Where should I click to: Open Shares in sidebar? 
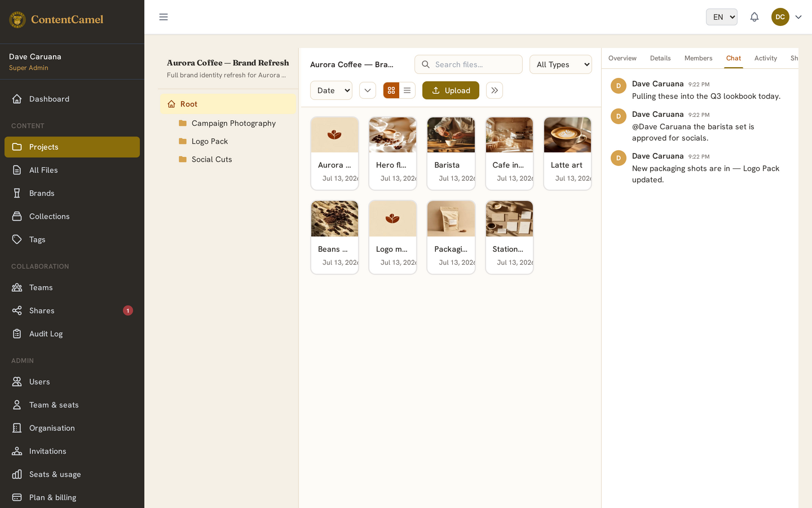pos(72,310)
